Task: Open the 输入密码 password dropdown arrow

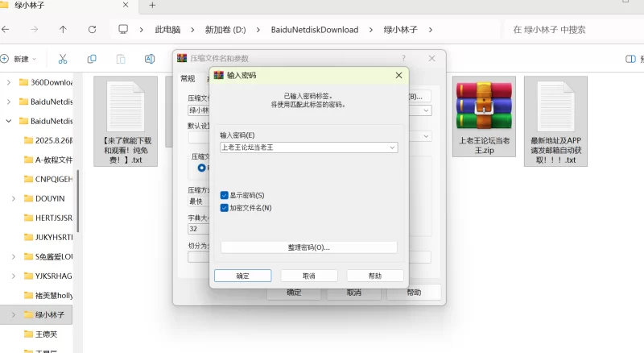Action: pyautogui.click(x=392, y=147)
